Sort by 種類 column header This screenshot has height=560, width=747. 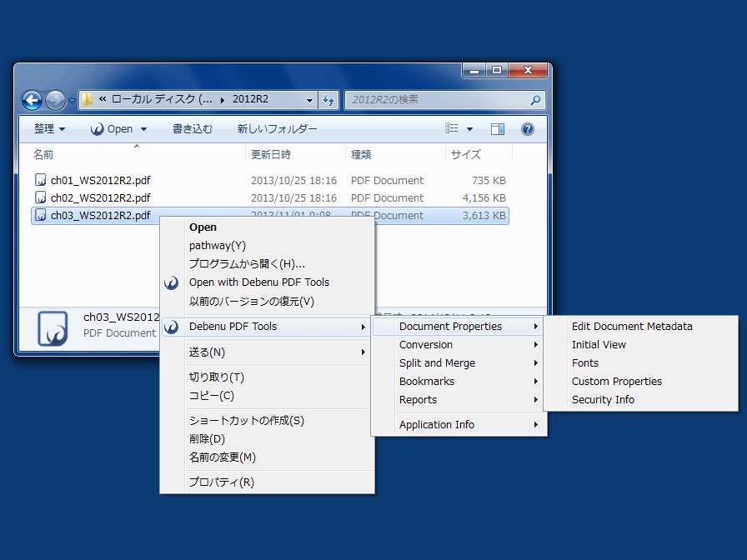361,154
